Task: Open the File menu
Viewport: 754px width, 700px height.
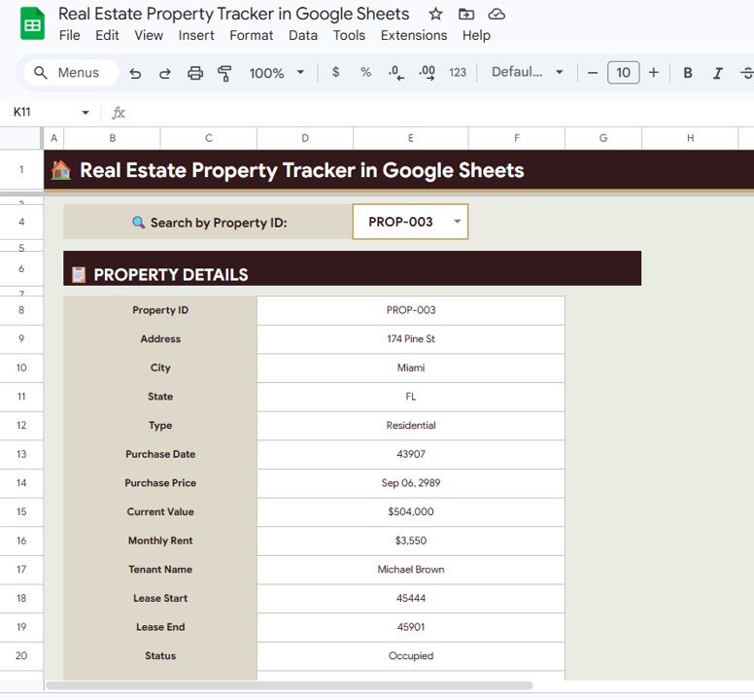Action: tap(70, 35)
